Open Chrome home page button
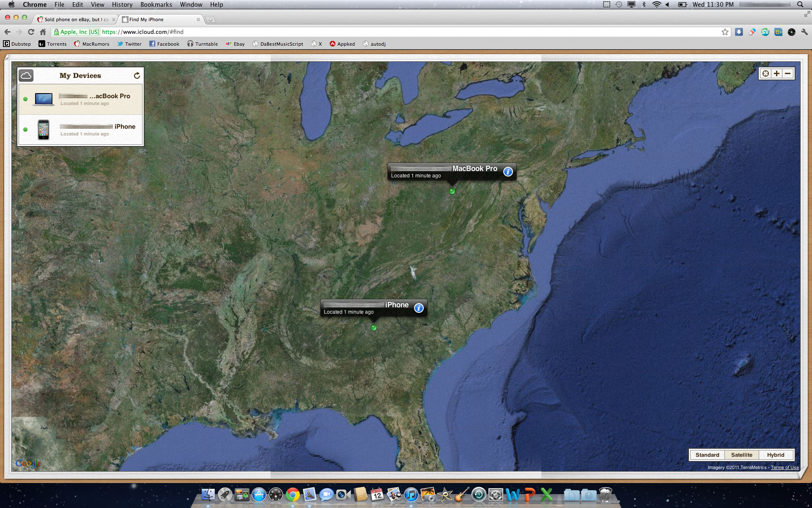 43,32
